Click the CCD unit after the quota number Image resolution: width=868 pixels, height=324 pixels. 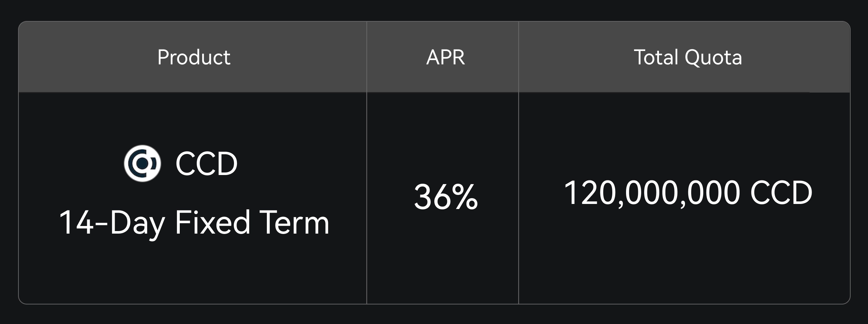pyautogui.click(x=782, y=193)
